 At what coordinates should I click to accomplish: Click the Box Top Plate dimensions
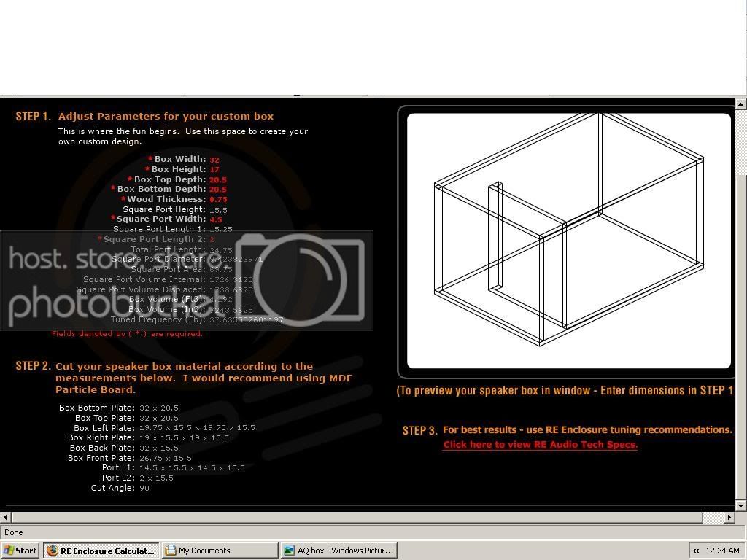pos(158,418)
